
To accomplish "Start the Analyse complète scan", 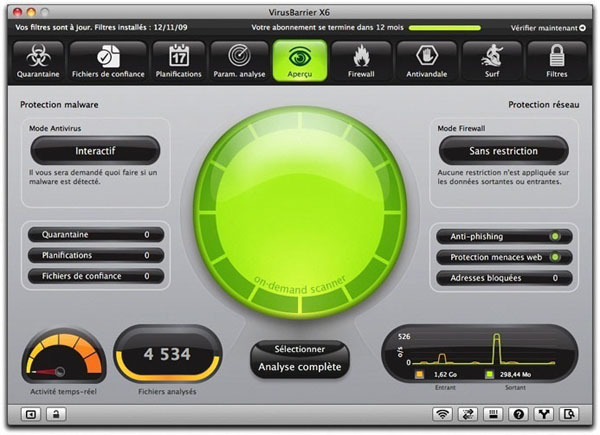I will point(300,367).
